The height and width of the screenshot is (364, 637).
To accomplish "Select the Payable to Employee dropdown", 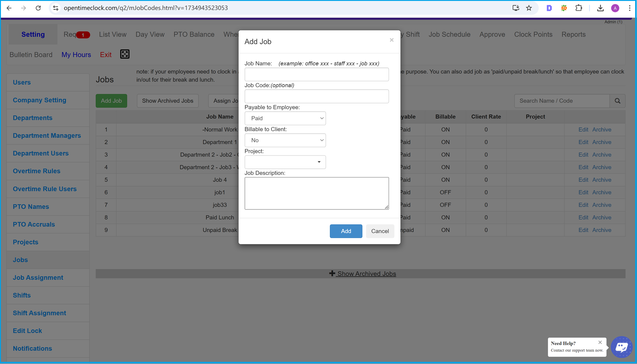I will point(285,118).
